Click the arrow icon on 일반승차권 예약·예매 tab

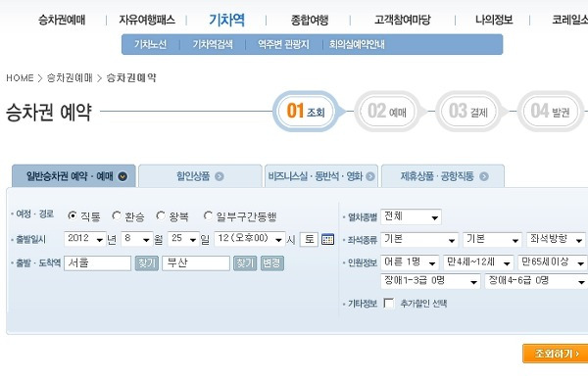point(122,176)
